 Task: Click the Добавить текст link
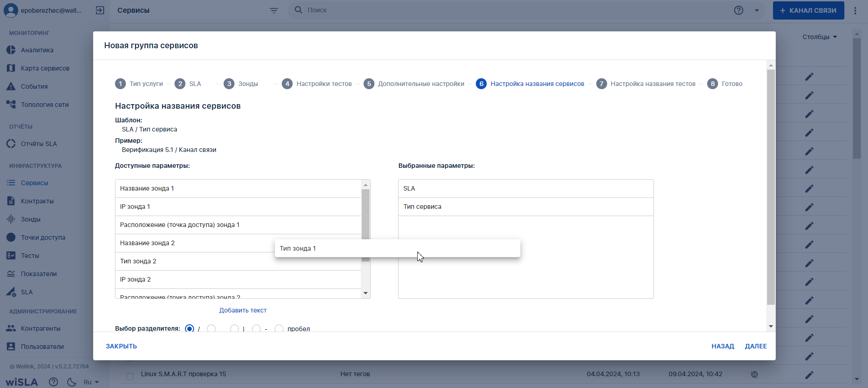coord(243,310)
